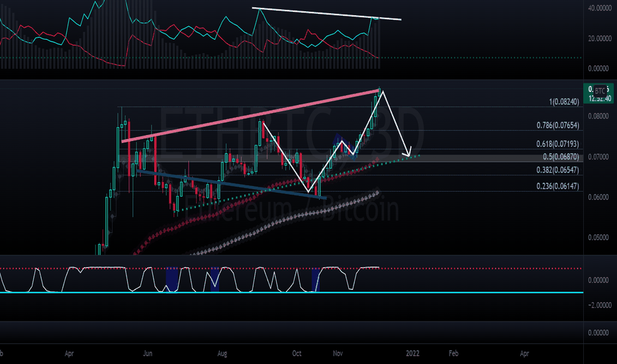Click the Feb label on time axis

point(453,353)
